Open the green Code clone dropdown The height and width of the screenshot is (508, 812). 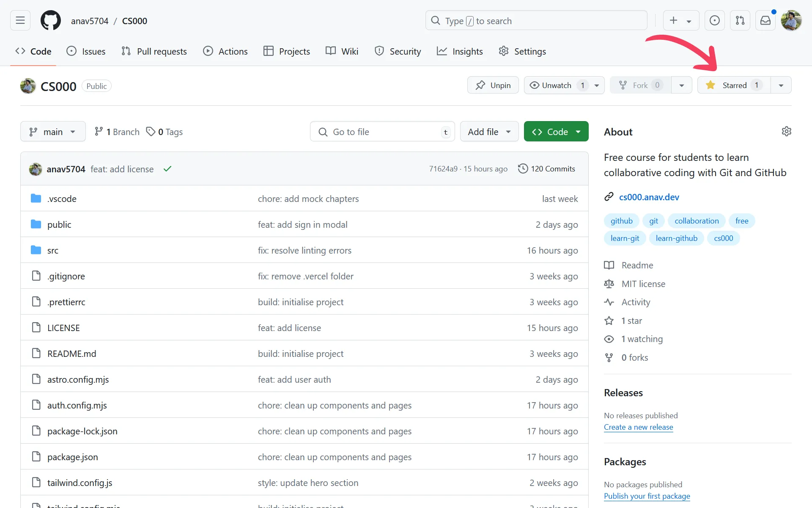pyautogui.click(x=556, y=132)
